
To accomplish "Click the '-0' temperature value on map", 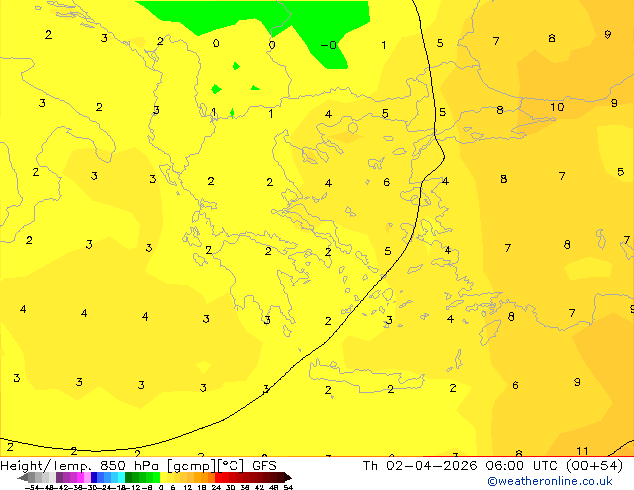I will (329, 45).
